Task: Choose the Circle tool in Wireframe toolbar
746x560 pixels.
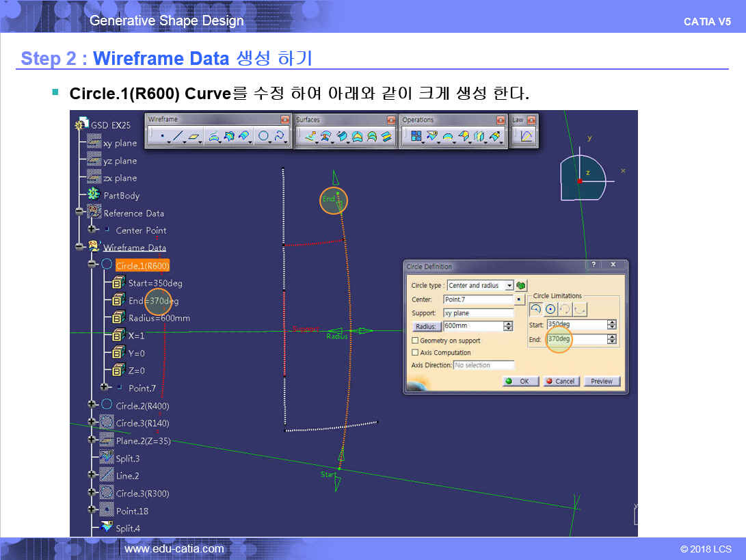Action: [263, 137]
